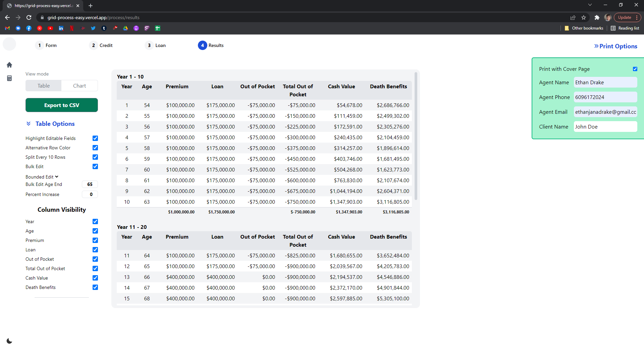Toggle Print with Cover Page checkbox
The height and width of the screenshot is (349, 644).
tap(635, 69)
